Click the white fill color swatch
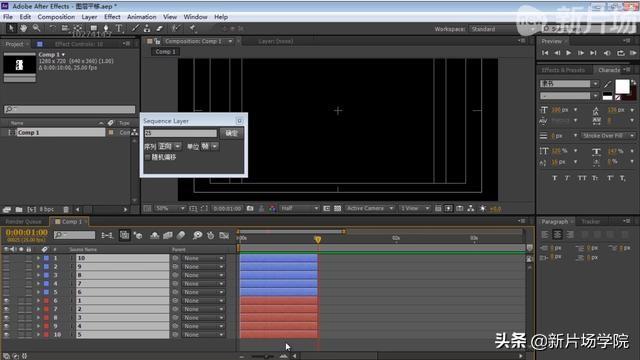The width and height of the screenshot is (640, 360). click(x=622, y=87)
